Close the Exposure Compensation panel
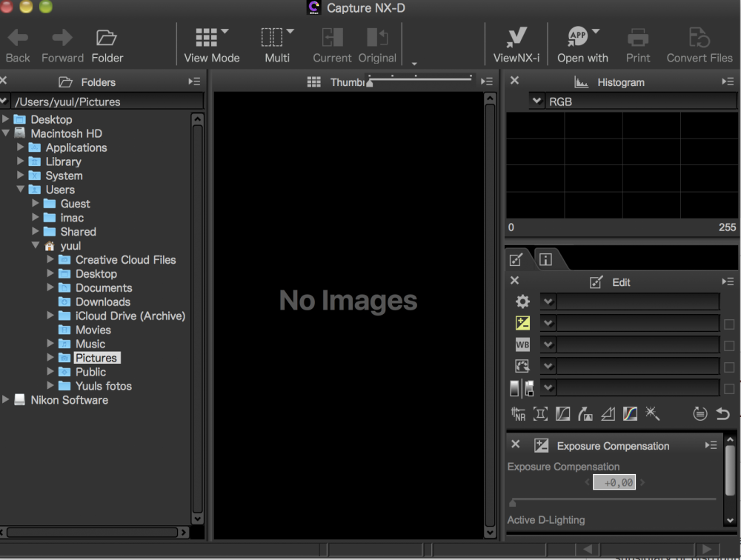The height and width of the screenshot is (560, 741). (516, 444)
